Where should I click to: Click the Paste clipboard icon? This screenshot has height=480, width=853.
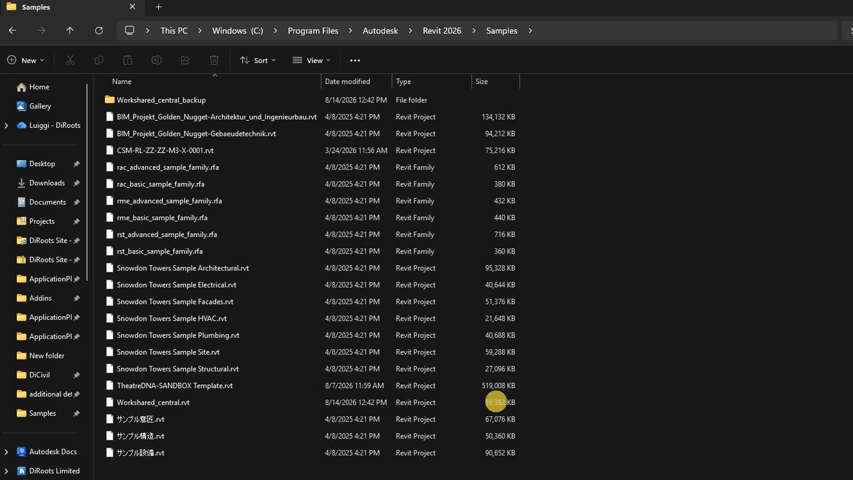coord(127,60)
